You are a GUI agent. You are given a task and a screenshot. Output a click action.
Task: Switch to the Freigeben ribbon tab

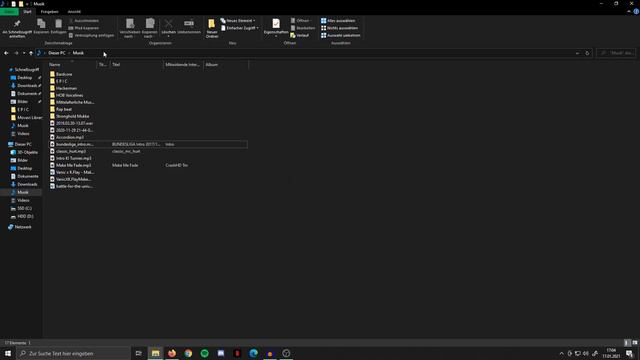50,11
